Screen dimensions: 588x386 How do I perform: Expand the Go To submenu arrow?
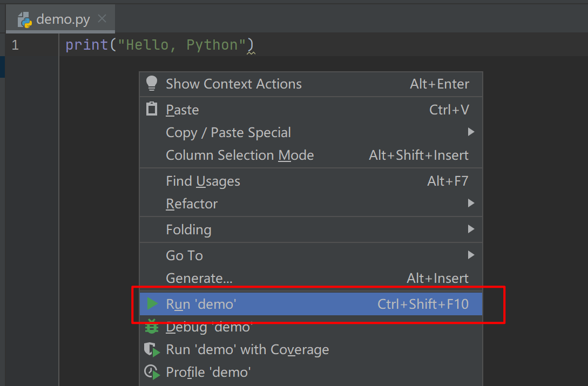pyautogui.click(x=471, y=255)
